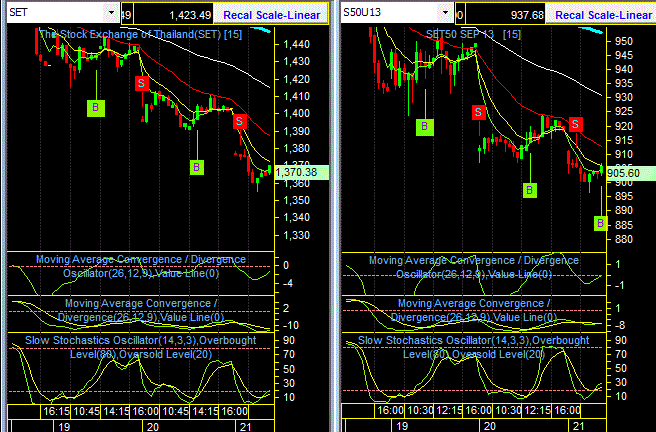Image resolution: width=656 pixels, height=432 pixels.
Task: Click date 19 on the S50U13 time axis
Action: coord(402,427)
